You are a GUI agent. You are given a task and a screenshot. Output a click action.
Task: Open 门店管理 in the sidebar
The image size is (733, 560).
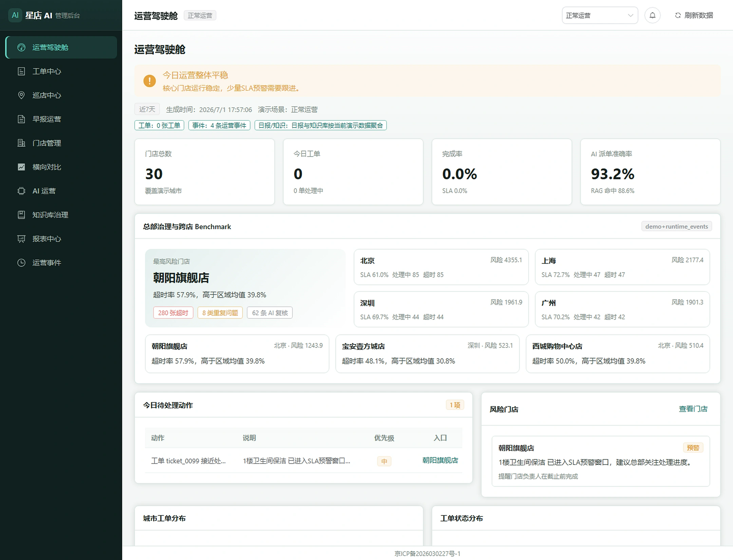61,143
